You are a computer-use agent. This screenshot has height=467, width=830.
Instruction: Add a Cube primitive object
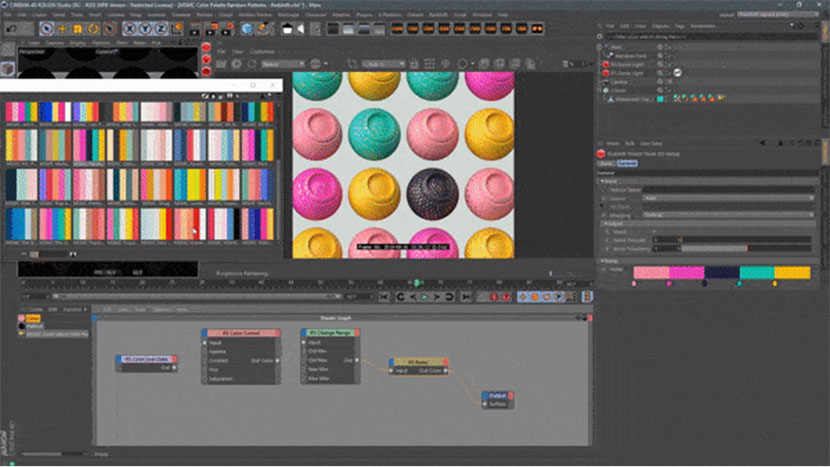(247, 29)
